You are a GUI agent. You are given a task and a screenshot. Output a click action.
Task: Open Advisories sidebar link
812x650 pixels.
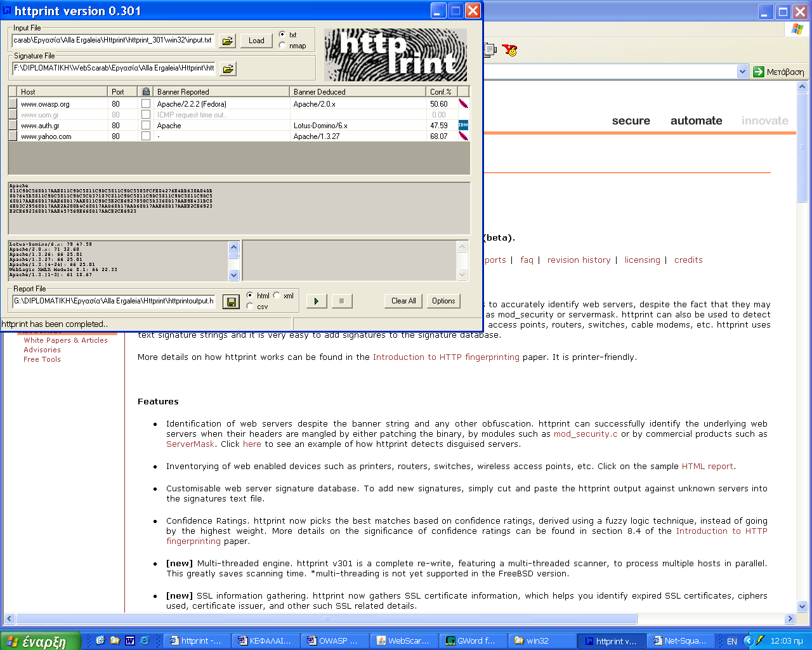tap(42, 350)
